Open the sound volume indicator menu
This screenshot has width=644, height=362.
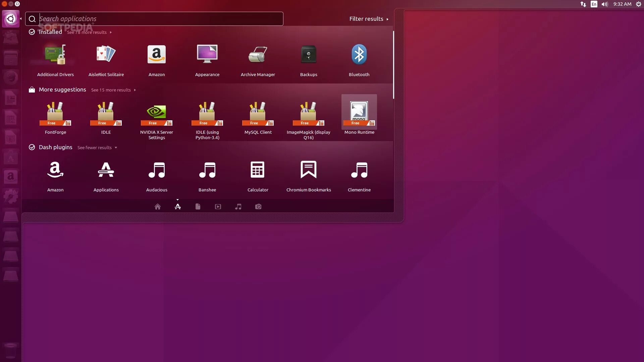(604, 4)
